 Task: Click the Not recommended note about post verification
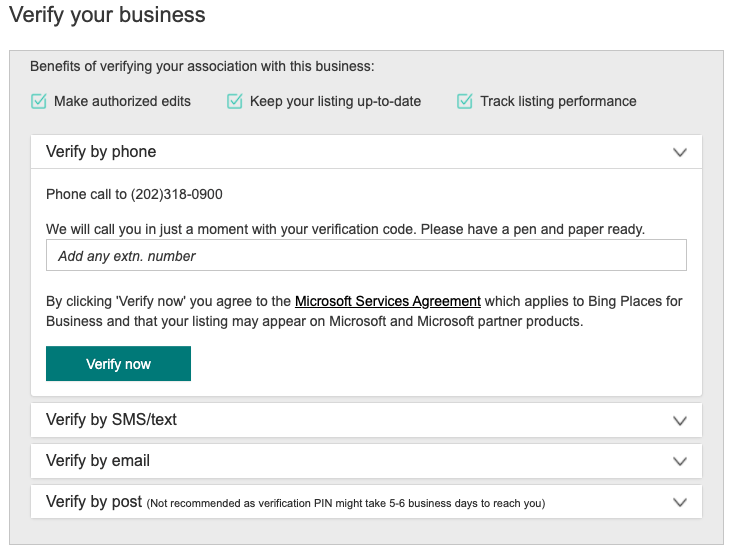[346, 503]
